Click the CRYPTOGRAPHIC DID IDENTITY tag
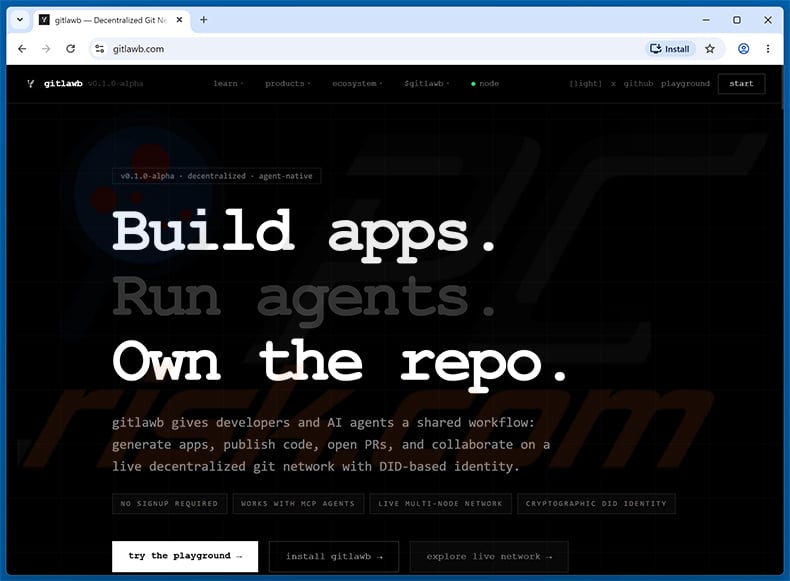The image size is (790, 581). [x=596, y=503]
